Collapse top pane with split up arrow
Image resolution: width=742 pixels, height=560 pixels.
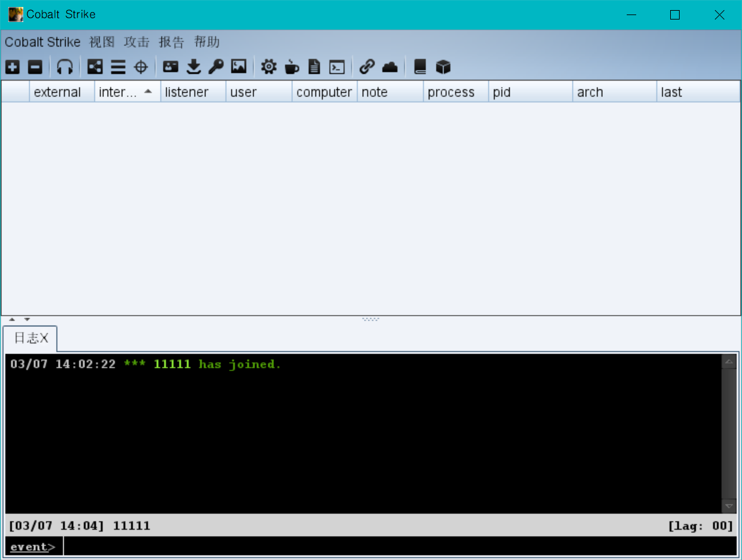13,319
